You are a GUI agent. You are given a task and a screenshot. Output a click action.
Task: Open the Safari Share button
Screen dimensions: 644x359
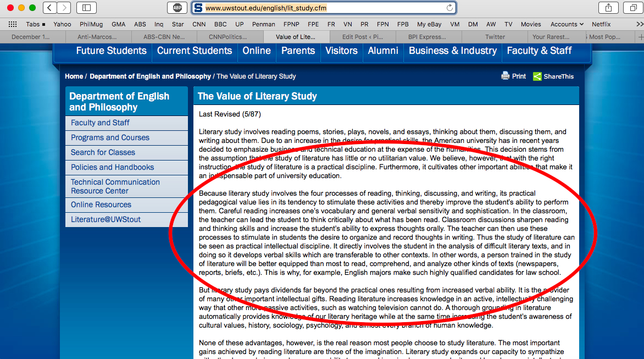click(608, 8)
